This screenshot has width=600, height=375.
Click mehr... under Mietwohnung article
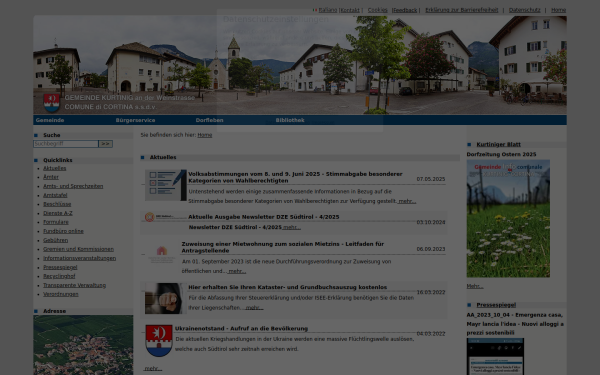(x=237, y=271)
